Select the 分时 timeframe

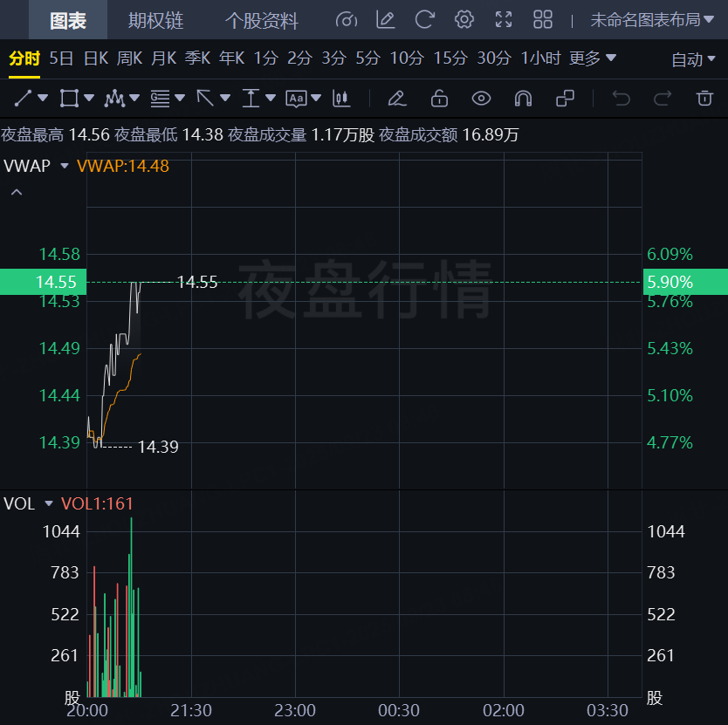pyautogui.click(x=24, y=58)
